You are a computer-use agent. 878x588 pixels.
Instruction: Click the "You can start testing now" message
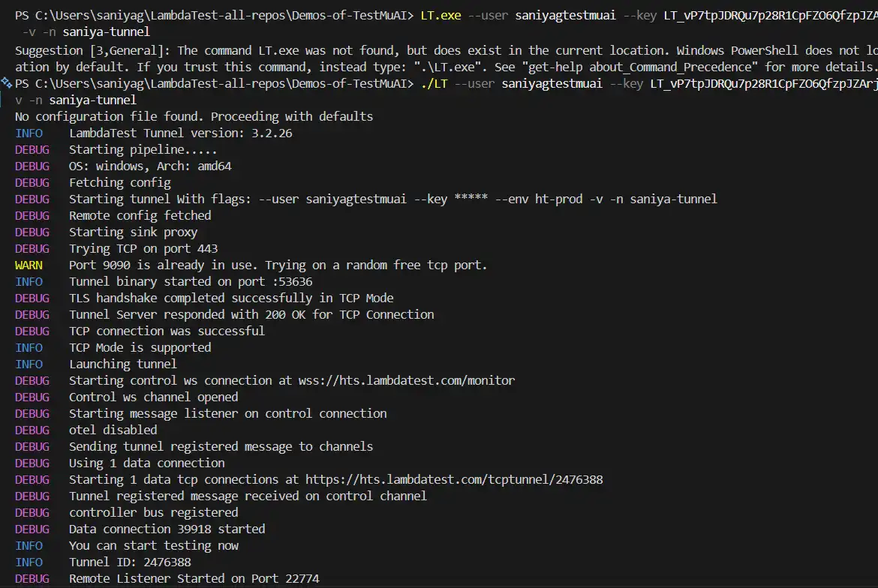point(153,545)
